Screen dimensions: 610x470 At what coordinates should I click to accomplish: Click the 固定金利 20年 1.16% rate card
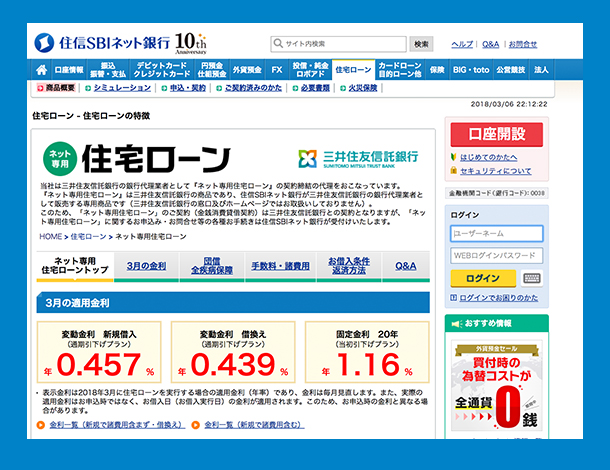click(x=367, y=352)
